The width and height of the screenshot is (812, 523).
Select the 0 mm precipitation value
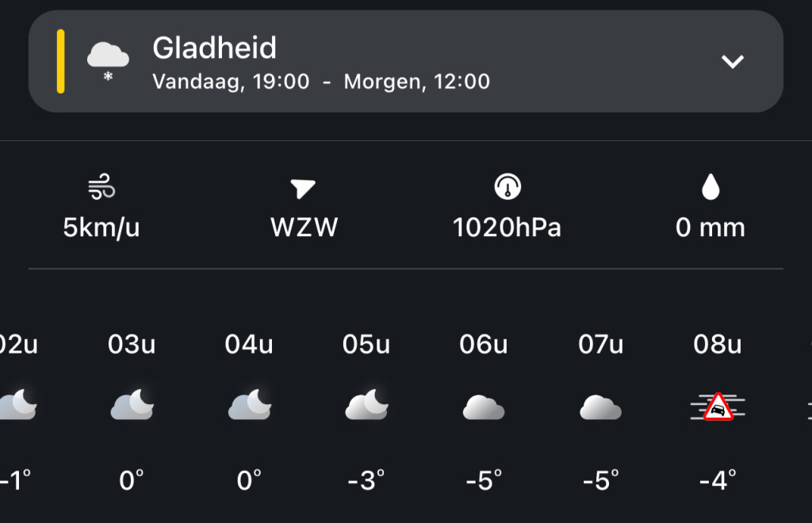tap(710, 228)
